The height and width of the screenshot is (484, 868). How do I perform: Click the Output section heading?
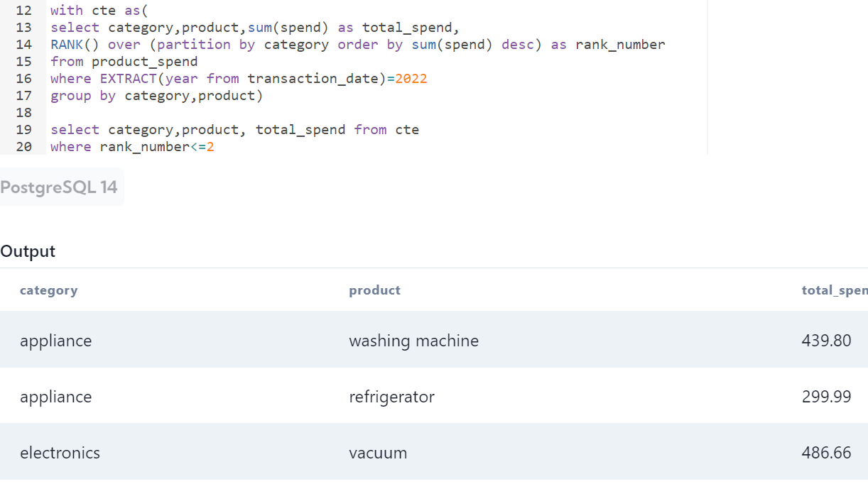(x=28, y=251)
